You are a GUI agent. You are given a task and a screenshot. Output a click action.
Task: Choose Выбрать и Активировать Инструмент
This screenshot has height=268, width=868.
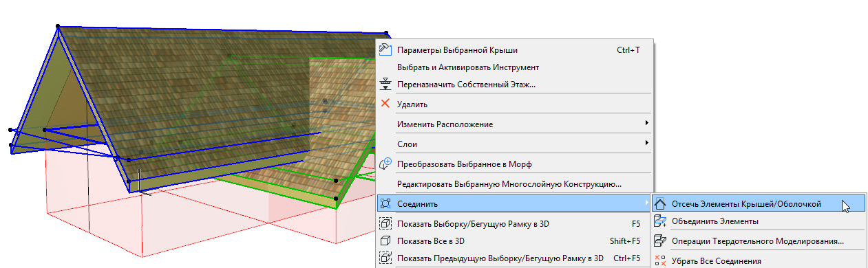pos(514,67)
